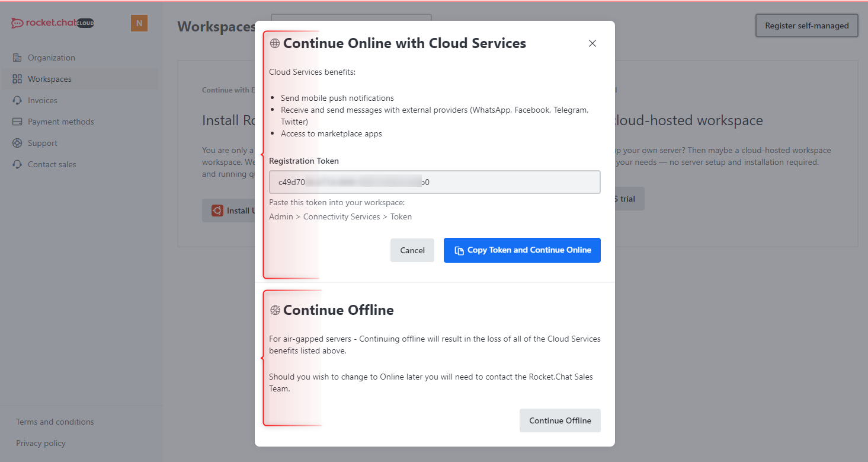
Task: Click the globe icon beside Continue Online
Action: (x=275, y=43)
